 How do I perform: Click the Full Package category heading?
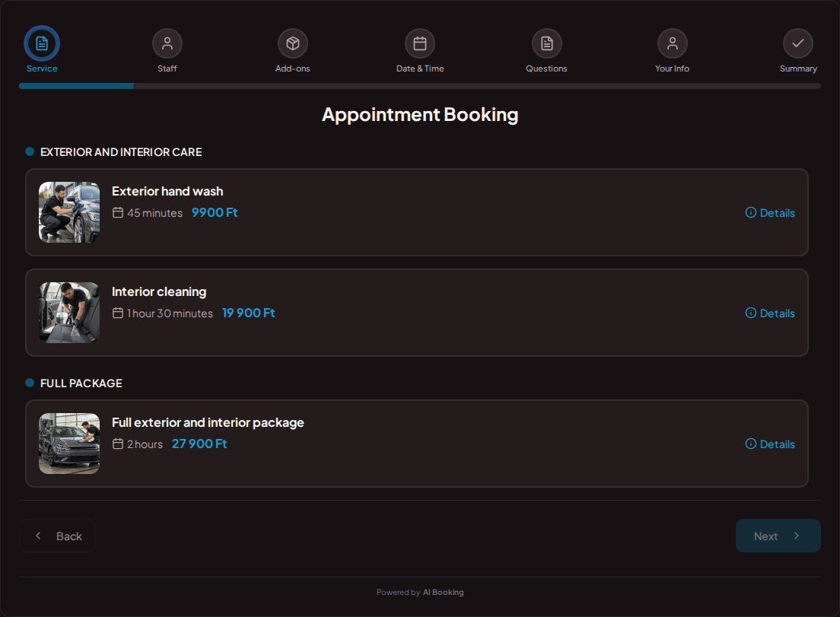81,383
